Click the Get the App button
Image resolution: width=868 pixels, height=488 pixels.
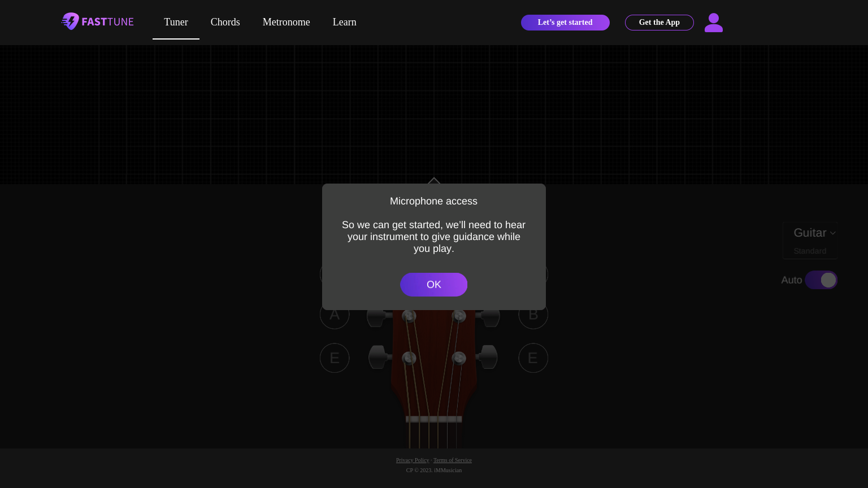pos(659,23)
